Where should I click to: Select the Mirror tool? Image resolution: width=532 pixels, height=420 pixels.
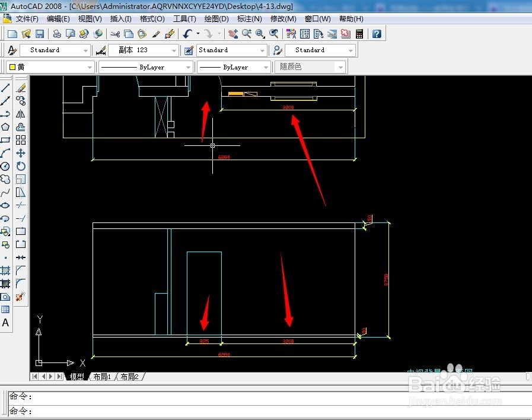click(x=21, y=114)
